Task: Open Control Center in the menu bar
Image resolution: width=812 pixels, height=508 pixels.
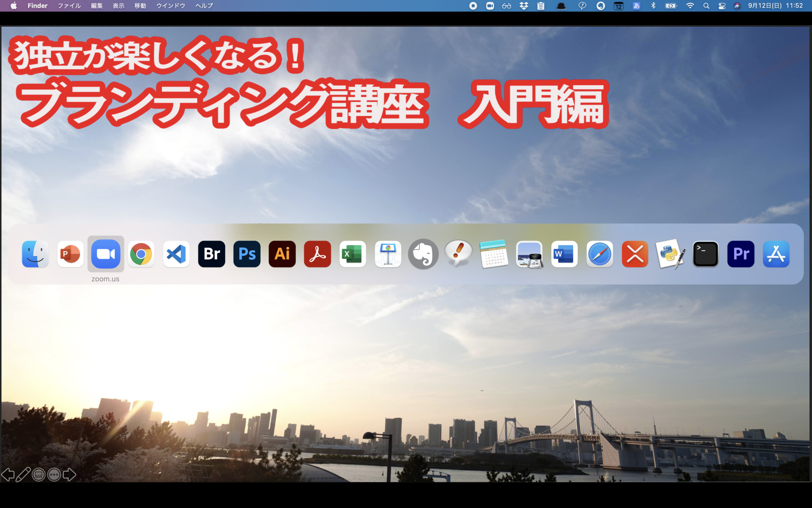Action: coord(722,6)
